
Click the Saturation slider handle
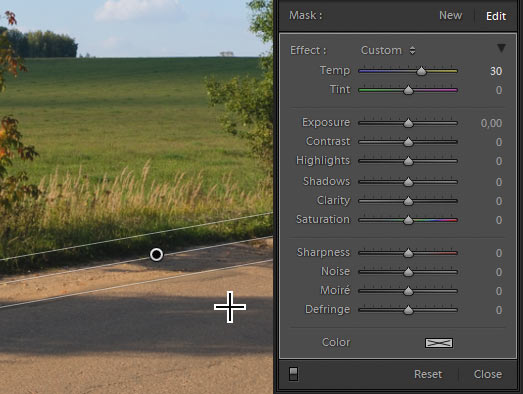point(408,220)
